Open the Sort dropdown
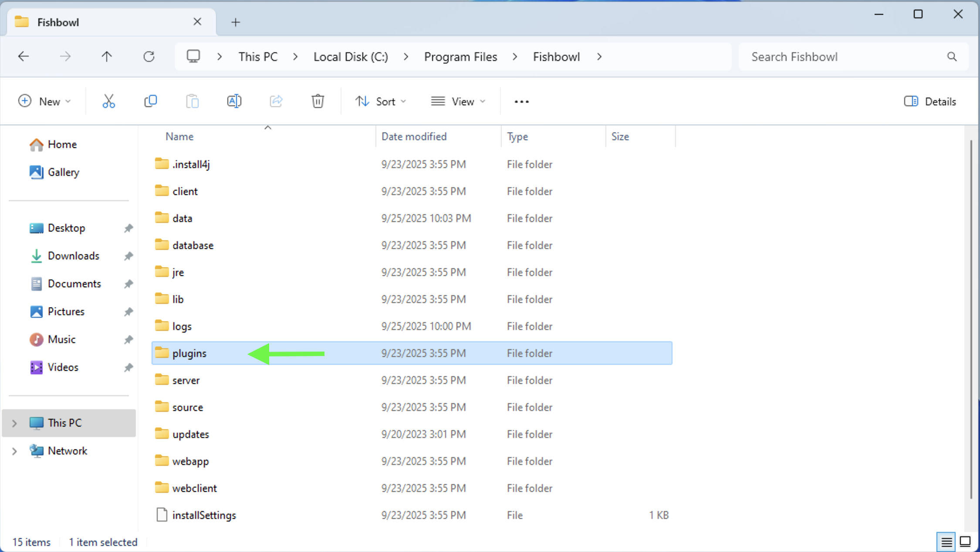The height and width of the screenshot is (552, 980). 381,101
